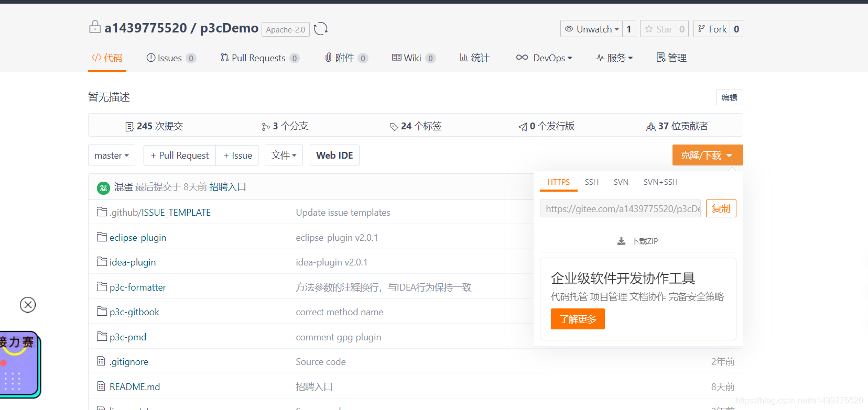Click the clone URL input field

[621, 208]
